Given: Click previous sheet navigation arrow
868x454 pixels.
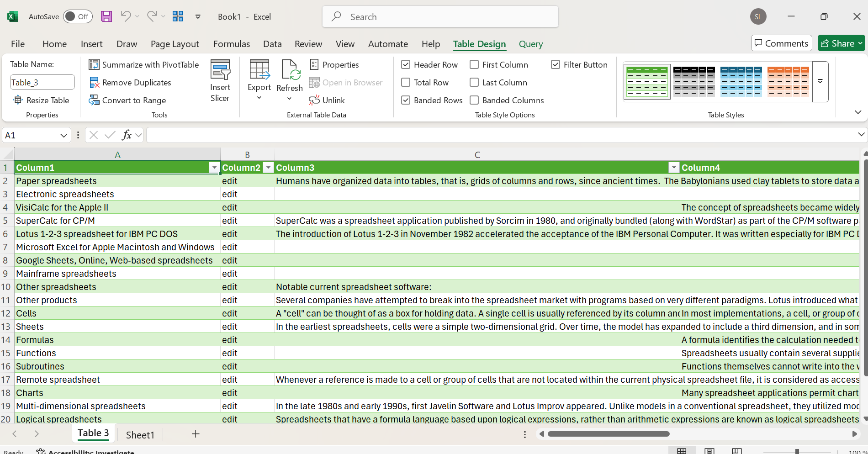Looking at the screenshot, I should coord(15,434).
